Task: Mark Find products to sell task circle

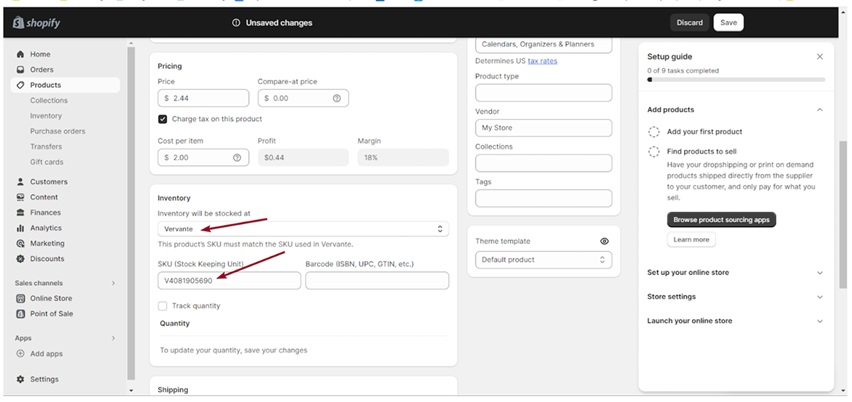Action: 654,152
